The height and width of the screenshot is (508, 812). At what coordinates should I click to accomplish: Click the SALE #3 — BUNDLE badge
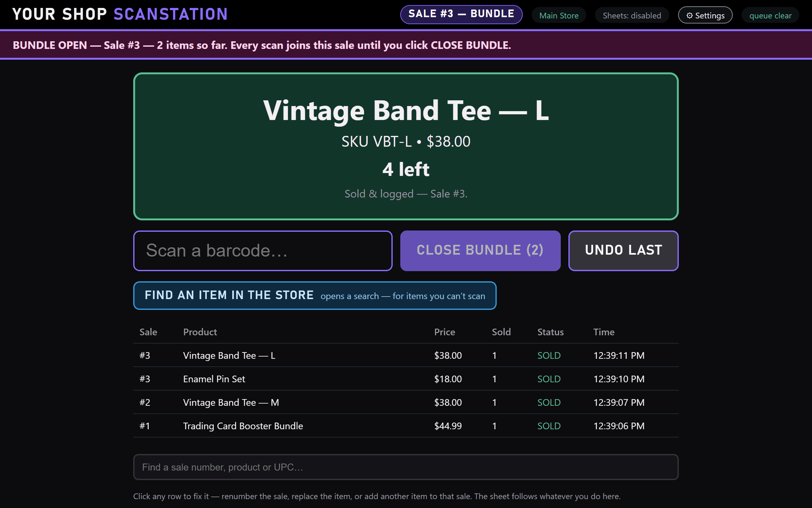coord(461,15)
